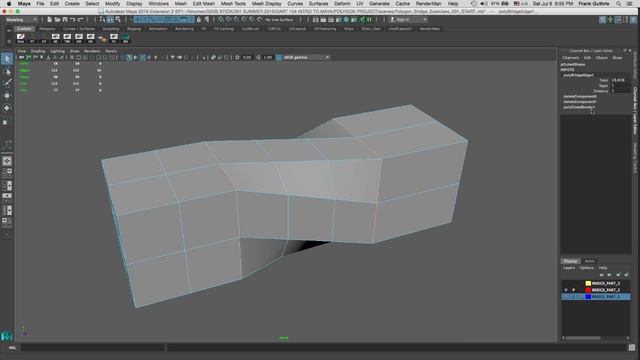Open the No Live Surface field dropdown

point(280,20)
